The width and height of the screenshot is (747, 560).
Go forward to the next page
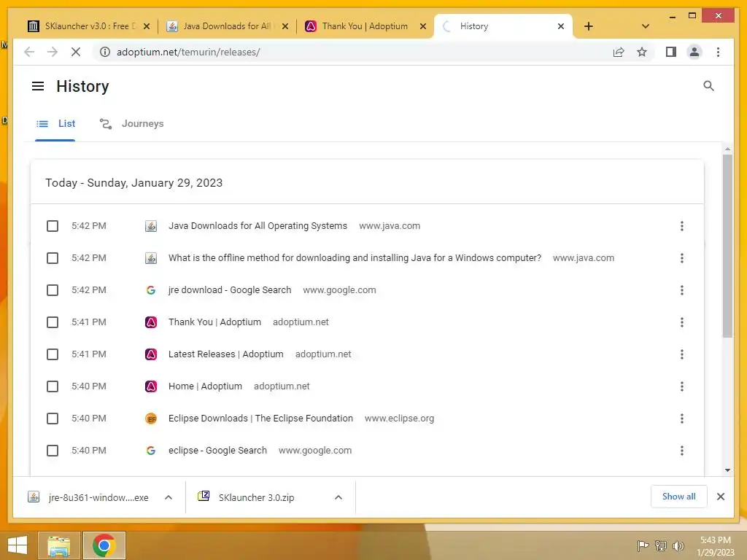point(53,52)
